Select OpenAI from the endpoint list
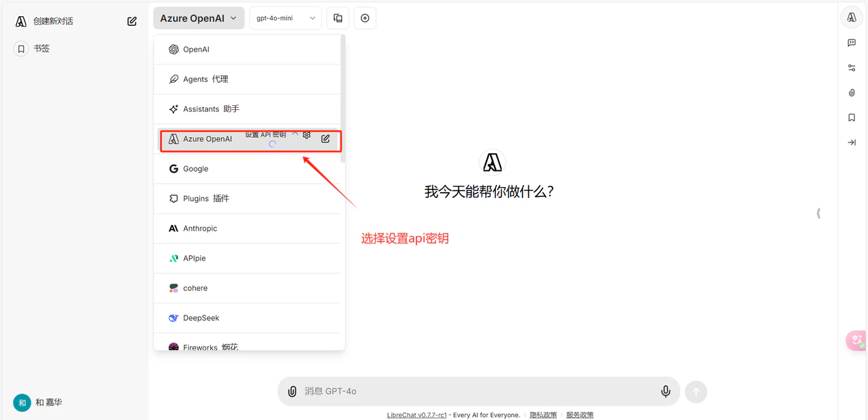868x420 pixels. tap(248, 50)
